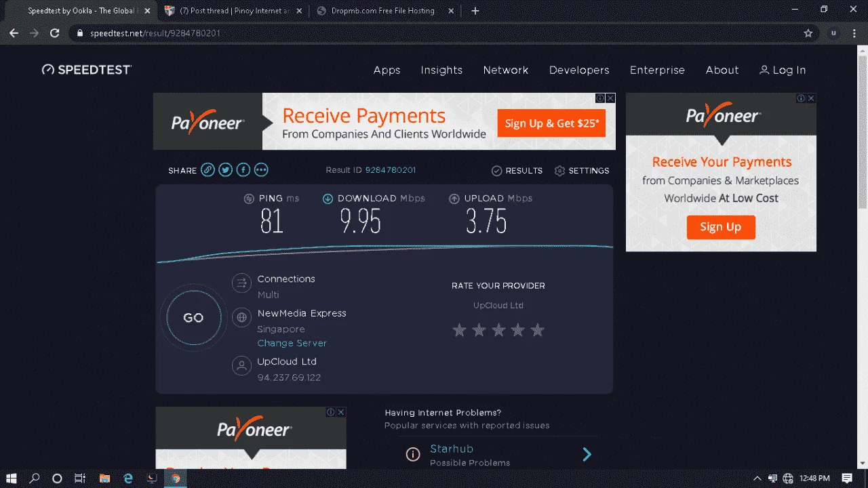Open the Insights menu
This screenshot has width=868, height=488.
[441, 70]
